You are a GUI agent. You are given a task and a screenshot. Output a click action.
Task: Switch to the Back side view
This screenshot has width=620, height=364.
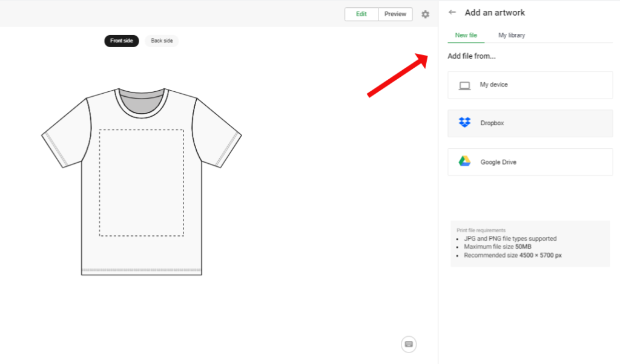pos(161,41)
